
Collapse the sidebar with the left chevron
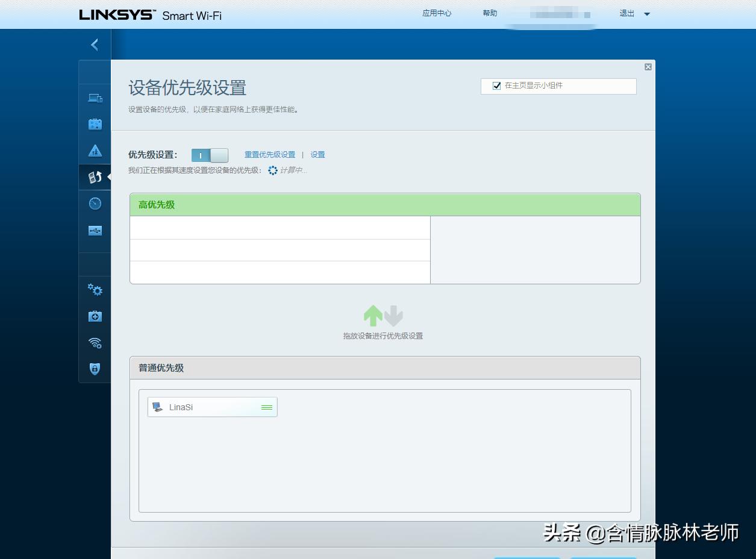94,44
